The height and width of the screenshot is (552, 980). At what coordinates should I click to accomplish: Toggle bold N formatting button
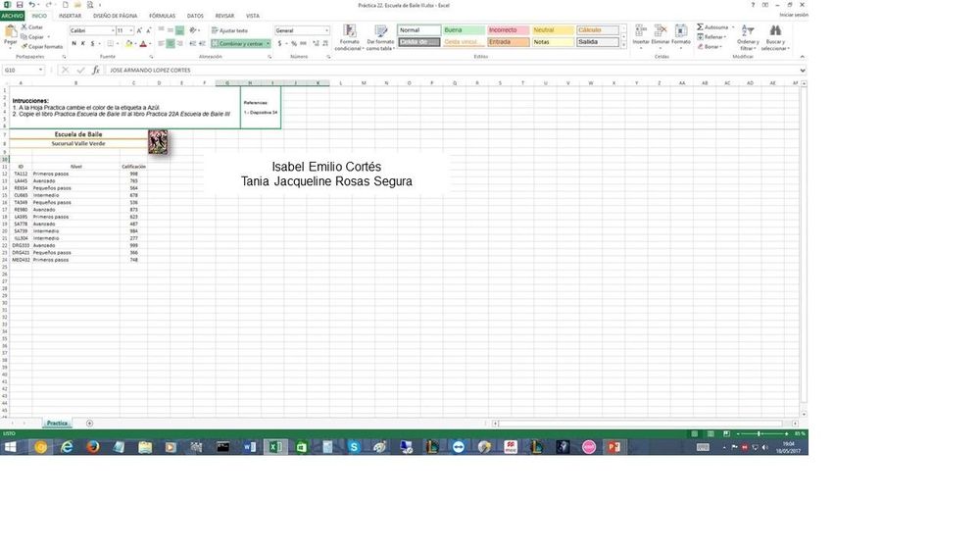tap(73, 44)
